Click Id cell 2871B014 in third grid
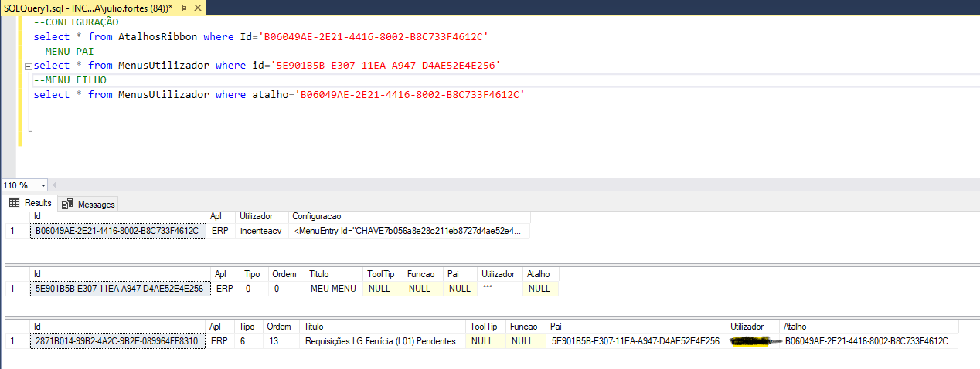Image resolution: width=980 pixels, height=369 pixels. coord(117,340)
